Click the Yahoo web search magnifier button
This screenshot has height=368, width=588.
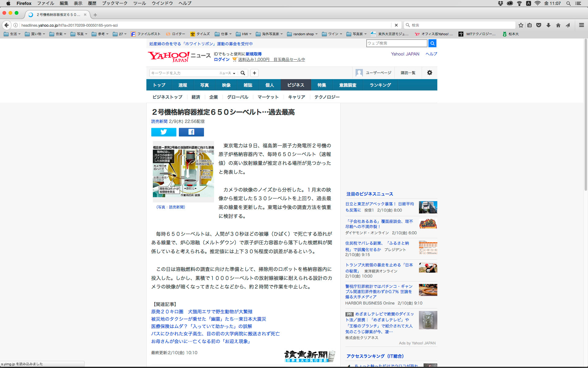tap(432, 44)
